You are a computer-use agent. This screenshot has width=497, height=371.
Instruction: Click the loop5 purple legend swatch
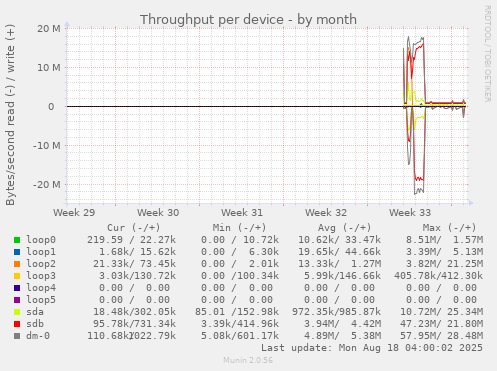pos(17,300)
